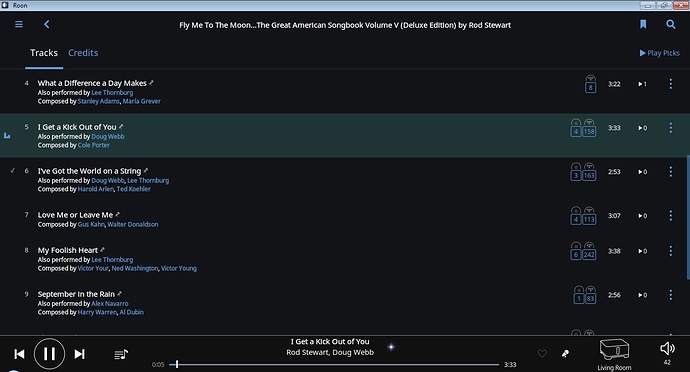Open composer Harry Warren link
The image size is (690, 372).
click(x=97, y=313)
